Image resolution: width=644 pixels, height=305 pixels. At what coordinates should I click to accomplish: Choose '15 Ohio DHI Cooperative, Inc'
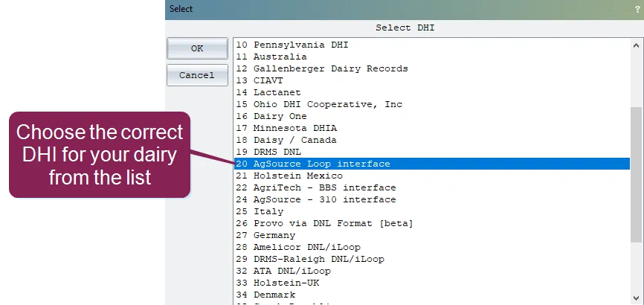(432, 104)
